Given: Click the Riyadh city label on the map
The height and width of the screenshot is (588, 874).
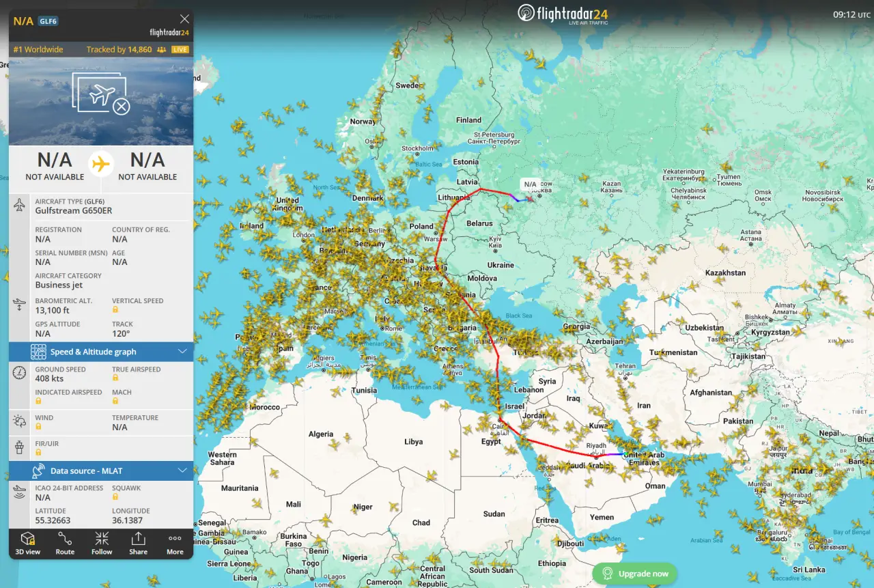Looking at the screenshot, I should [x=596, y=446].
